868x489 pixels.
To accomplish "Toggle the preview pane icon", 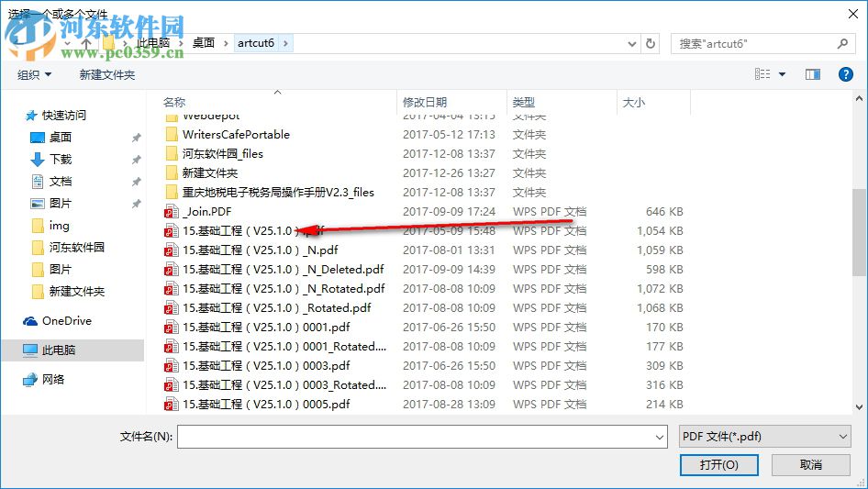I will tap(813, 74).
